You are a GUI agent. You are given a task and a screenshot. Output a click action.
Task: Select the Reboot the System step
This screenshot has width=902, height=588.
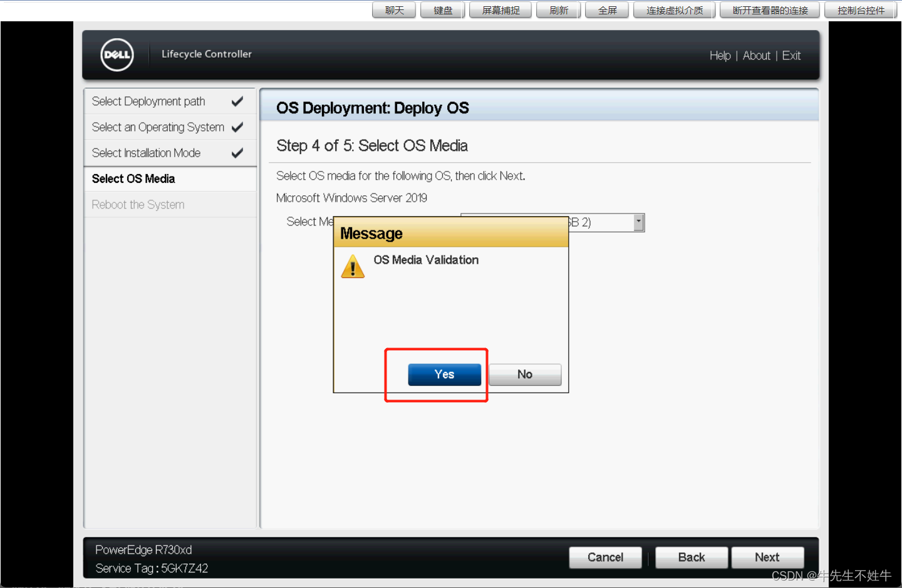tap(170, 205)
